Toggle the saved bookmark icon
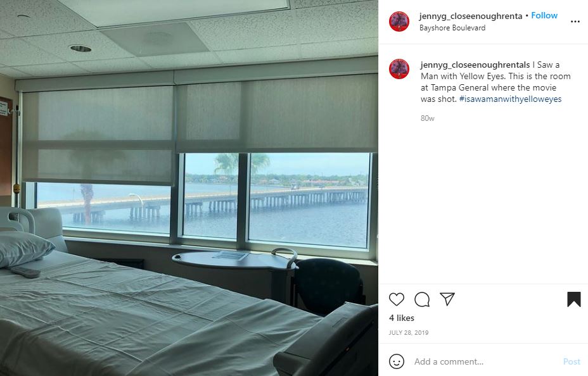 [x=574, y=299]
